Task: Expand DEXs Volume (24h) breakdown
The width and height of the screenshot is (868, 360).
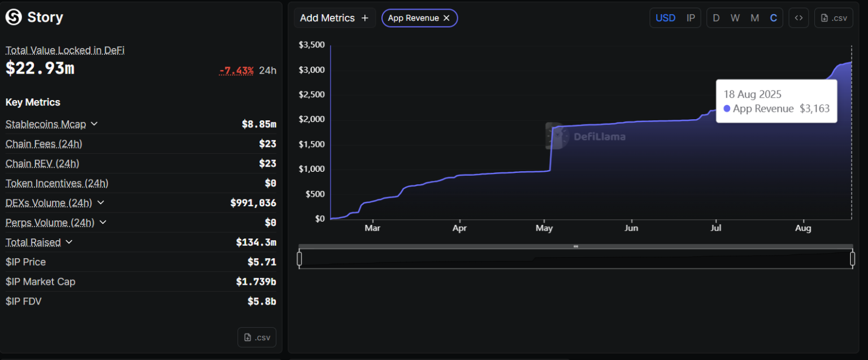Action: click(x=101, y=202)
